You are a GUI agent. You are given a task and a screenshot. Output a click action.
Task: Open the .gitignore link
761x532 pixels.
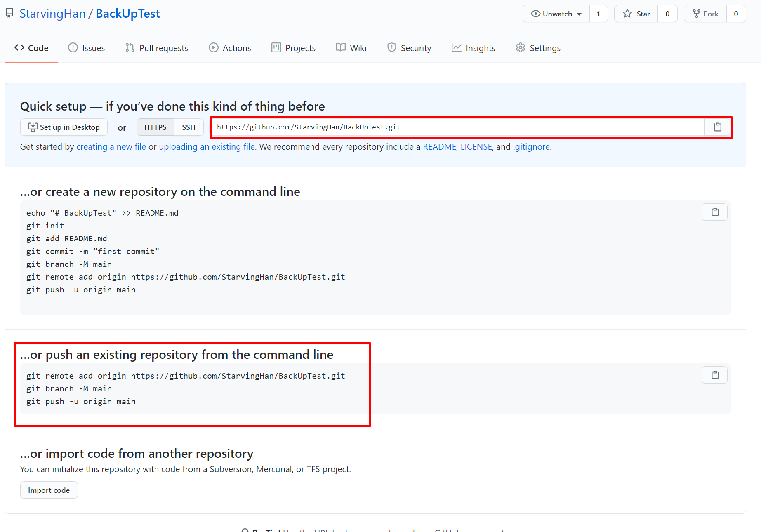pyautogui.click(x=532, y=147)
